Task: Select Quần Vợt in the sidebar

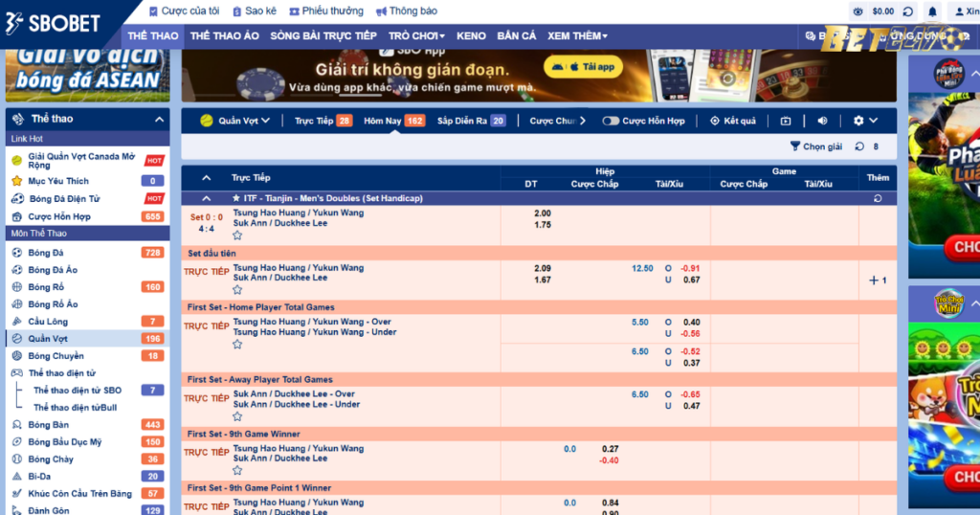Action: click(87, 338)
